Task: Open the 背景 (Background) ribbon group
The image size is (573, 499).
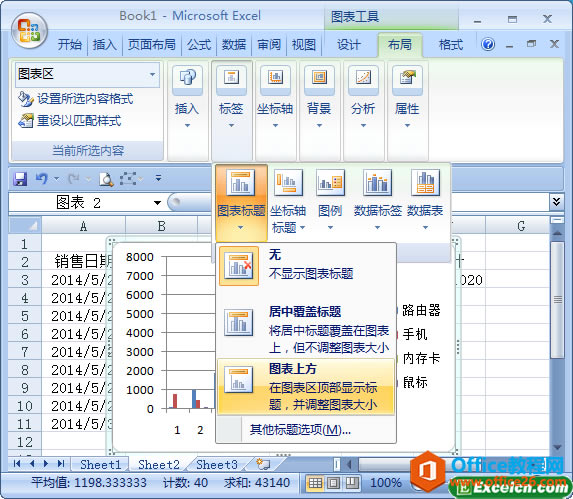Action: [x=319, y=97]
